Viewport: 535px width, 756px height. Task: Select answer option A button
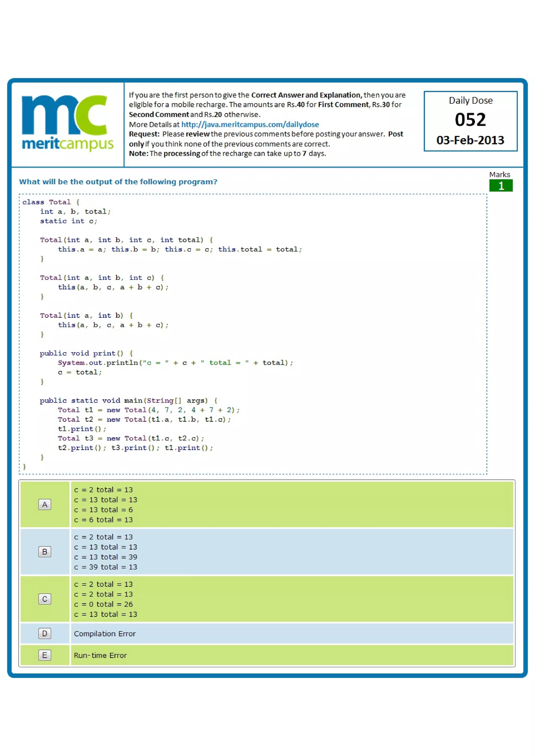(x=45, y=504)
